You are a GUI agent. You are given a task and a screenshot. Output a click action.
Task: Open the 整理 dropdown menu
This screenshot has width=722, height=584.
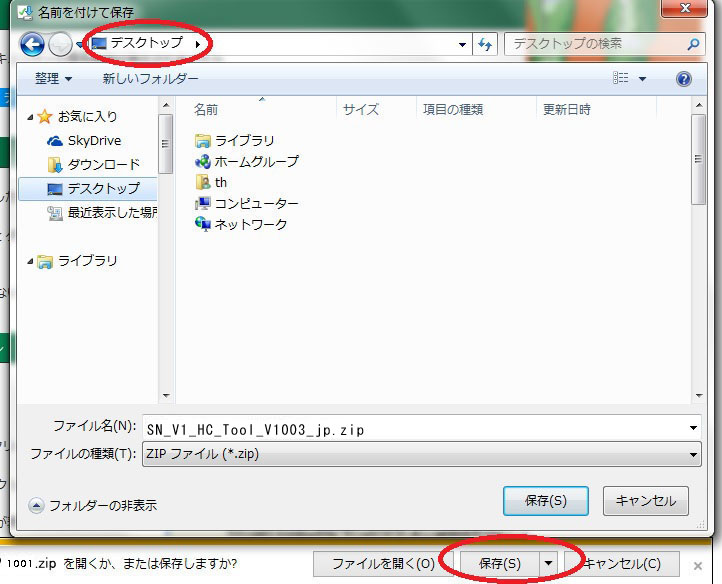[x=53, y=79]
